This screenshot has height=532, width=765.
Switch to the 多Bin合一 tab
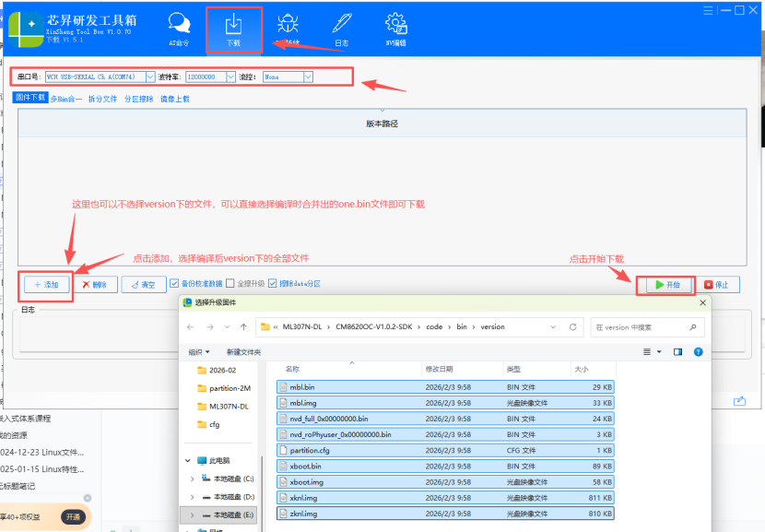tap(65, 99)
